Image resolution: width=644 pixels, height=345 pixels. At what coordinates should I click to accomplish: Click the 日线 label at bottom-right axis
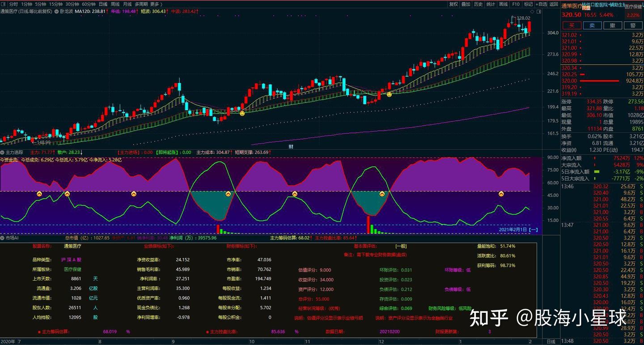[551, 341]
